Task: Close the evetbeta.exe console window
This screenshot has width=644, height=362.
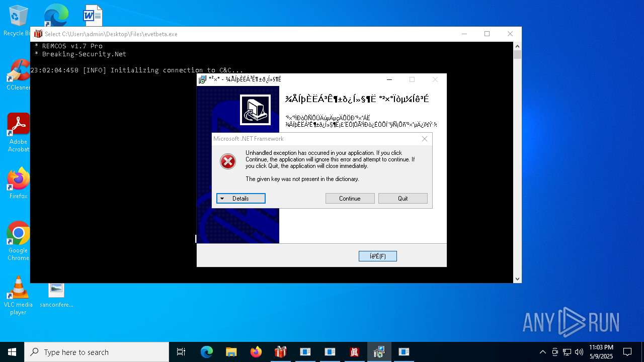Action: [x=510, y=34]
